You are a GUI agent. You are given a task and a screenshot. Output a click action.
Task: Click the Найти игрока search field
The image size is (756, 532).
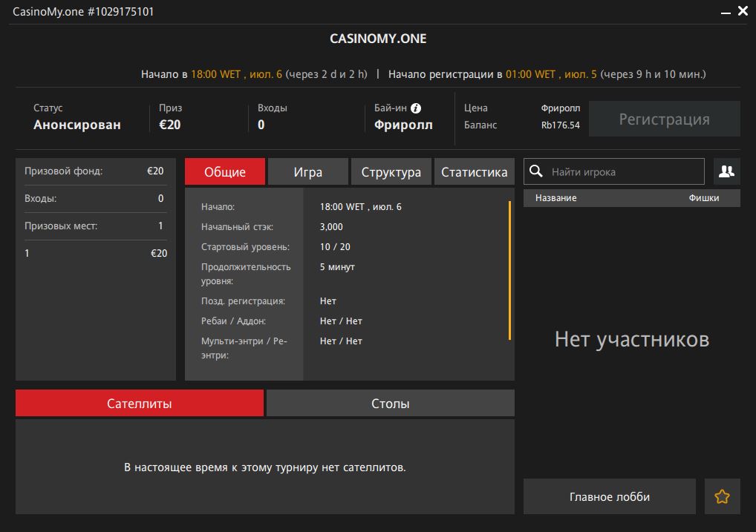[x=613, y=171]
